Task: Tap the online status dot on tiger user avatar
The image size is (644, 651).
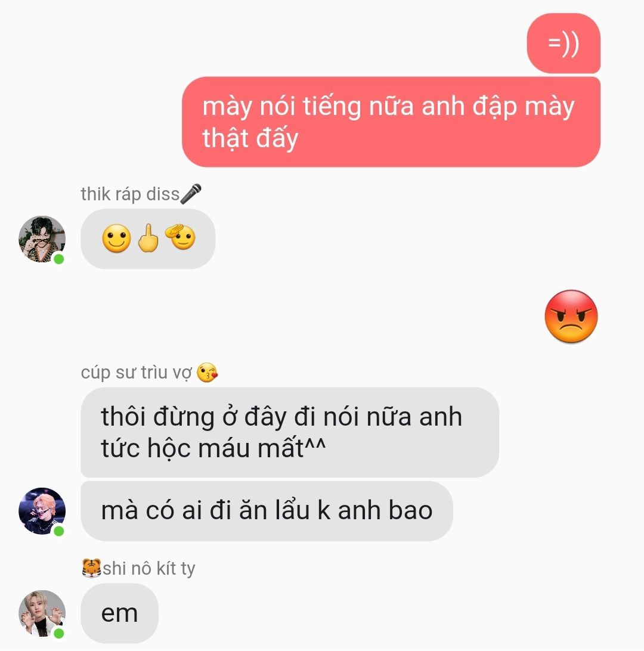Action: (59, 633)
